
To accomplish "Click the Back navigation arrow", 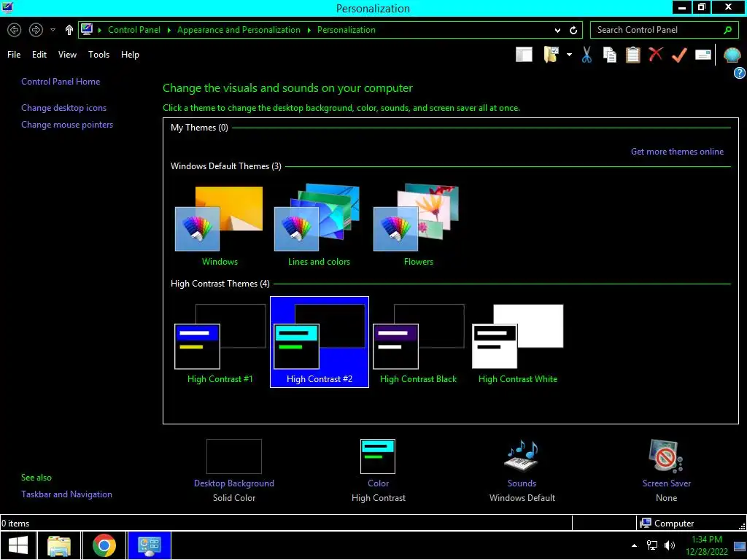I will (x=15, y=30).
